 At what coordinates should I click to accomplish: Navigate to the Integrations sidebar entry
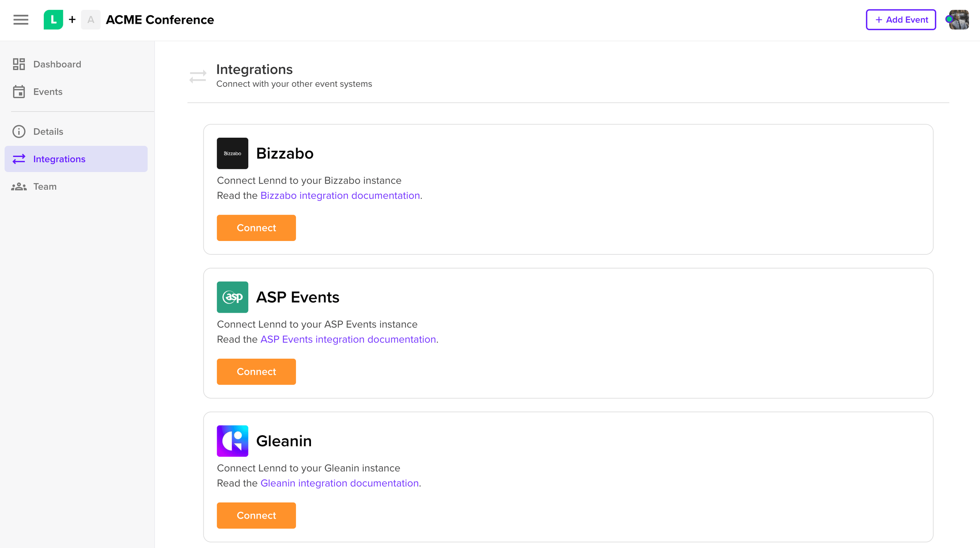(59, 159)
